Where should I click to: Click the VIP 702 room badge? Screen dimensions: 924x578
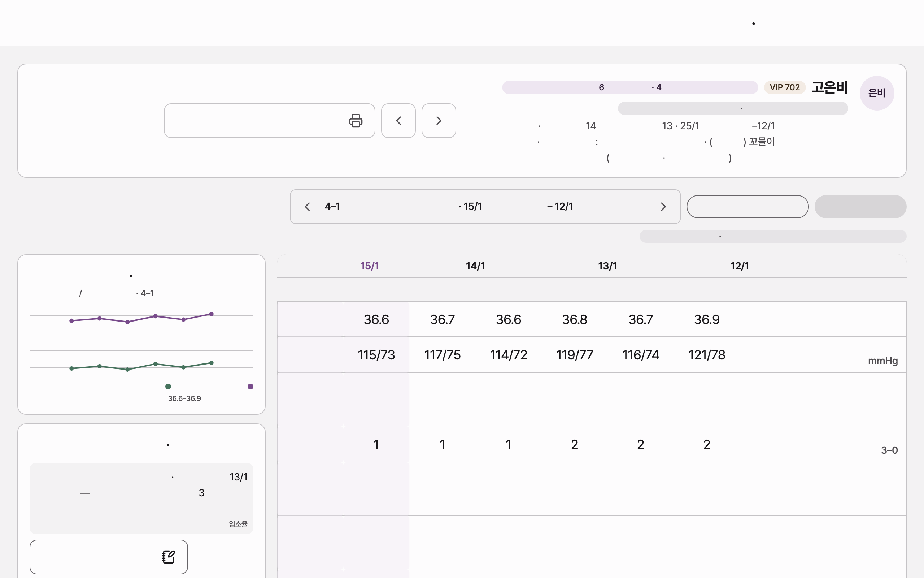click(785, 87)
